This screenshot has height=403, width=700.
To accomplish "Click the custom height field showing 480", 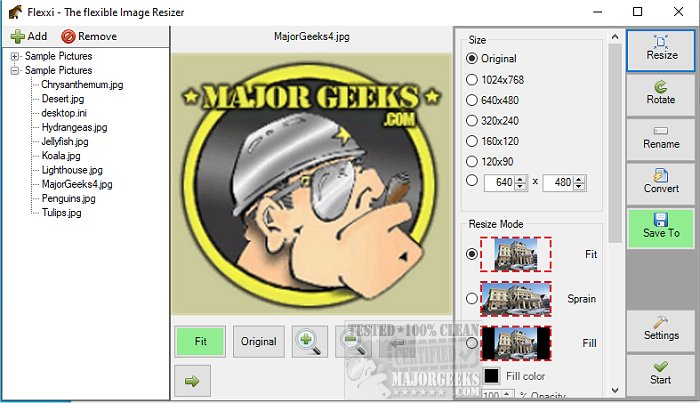I will point(558,183).
